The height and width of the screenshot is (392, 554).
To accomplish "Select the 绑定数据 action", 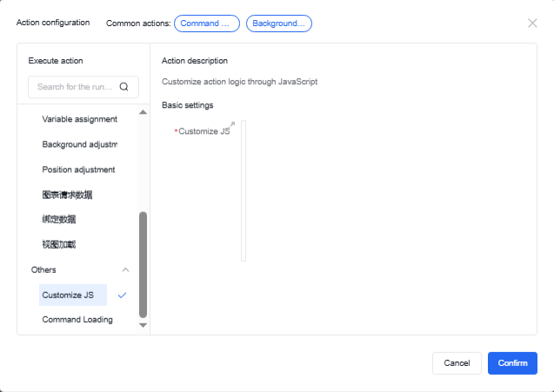I will point(59,220).
